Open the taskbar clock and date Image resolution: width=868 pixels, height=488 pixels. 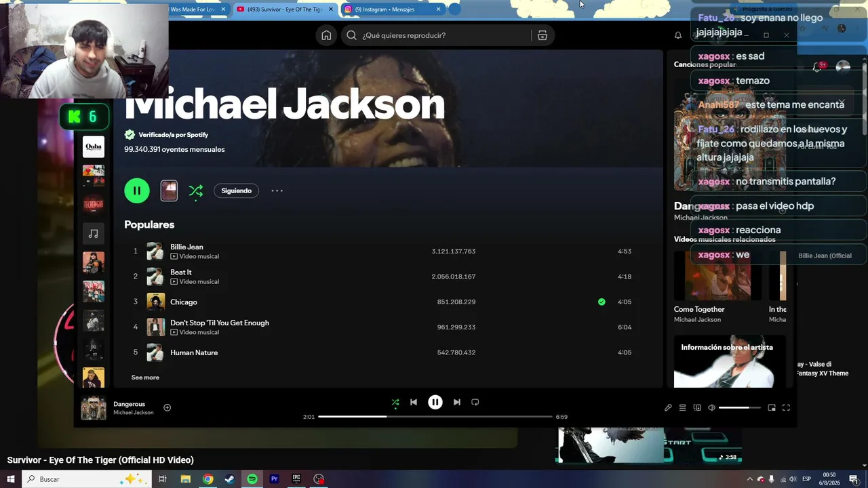click(x=829, y=479)
